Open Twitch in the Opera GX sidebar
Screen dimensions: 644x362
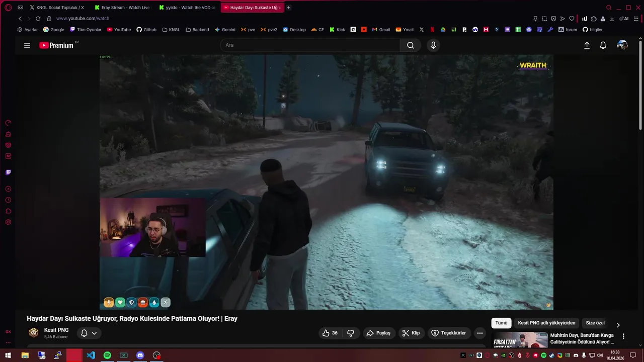[x=8, y=172]
